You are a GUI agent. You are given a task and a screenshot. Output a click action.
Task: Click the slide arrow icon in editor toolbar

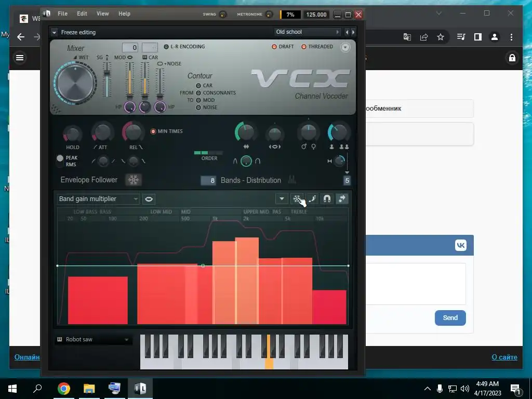[x=342, y=199]
